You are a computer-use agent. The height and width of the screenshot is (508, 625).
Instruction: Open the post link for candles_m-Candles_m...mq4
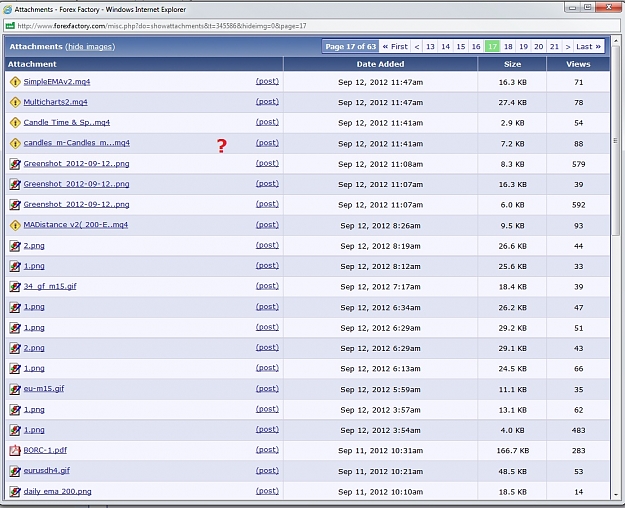click(x=267, y=143)
